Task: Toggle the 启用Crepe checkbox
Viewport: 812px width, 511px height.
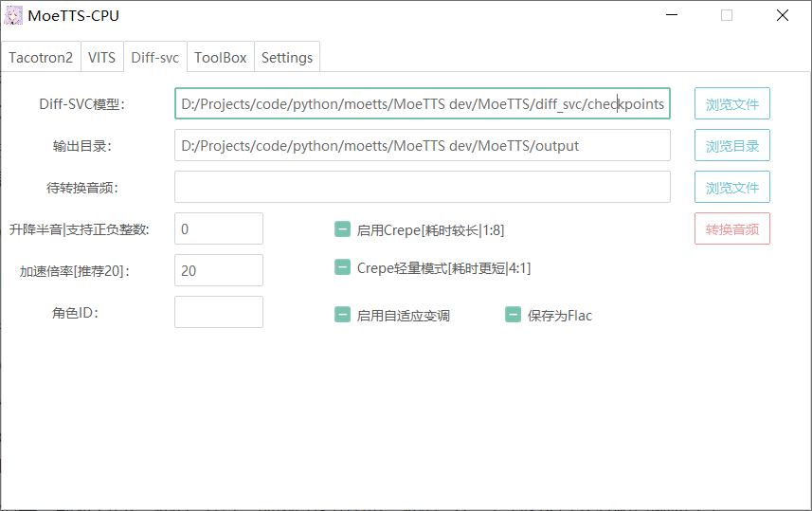Action: (x=342, y=229)
